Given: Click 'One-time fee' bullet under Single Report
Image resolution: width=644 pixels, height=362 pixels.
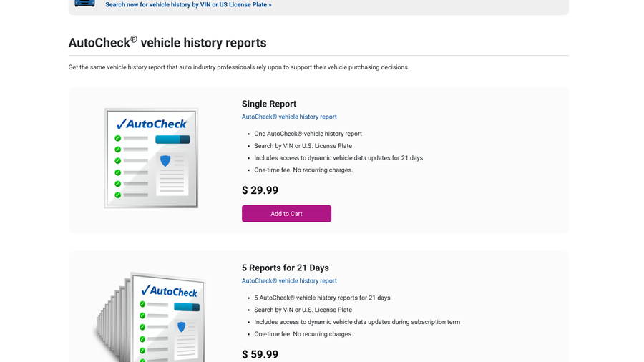Looking at the screenshot, I should [x=303, y=170].
